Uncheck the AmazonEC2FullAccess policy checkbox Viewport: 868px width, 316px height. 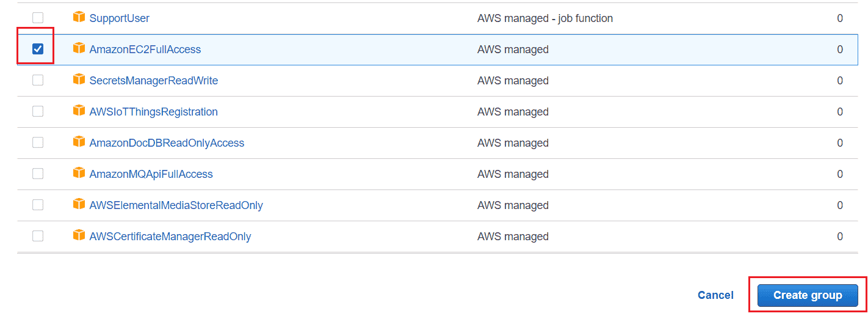(x=38, y=50)
